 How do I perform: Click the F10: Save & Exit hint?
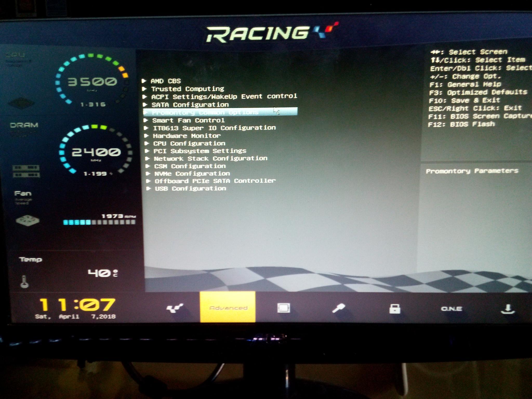pyautogui.click(x=464, y=100)
